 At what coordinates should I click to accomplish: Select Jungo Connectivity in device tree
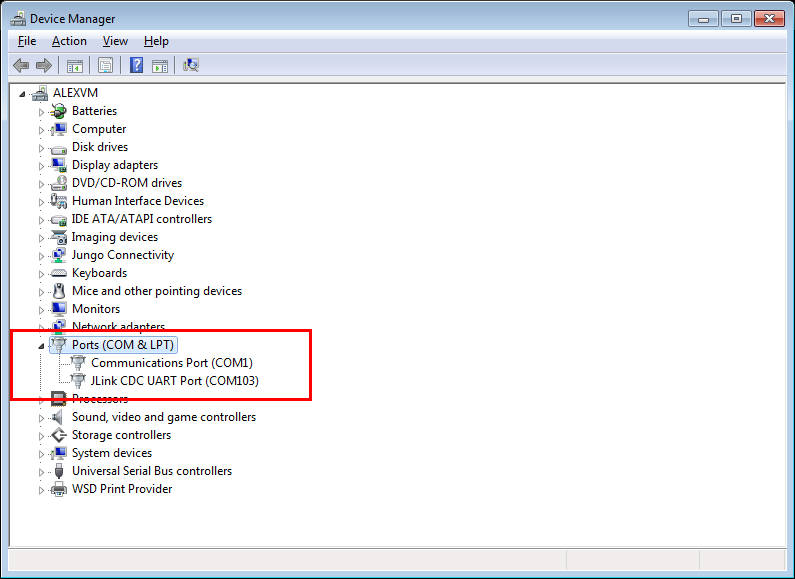coord(122,255)
